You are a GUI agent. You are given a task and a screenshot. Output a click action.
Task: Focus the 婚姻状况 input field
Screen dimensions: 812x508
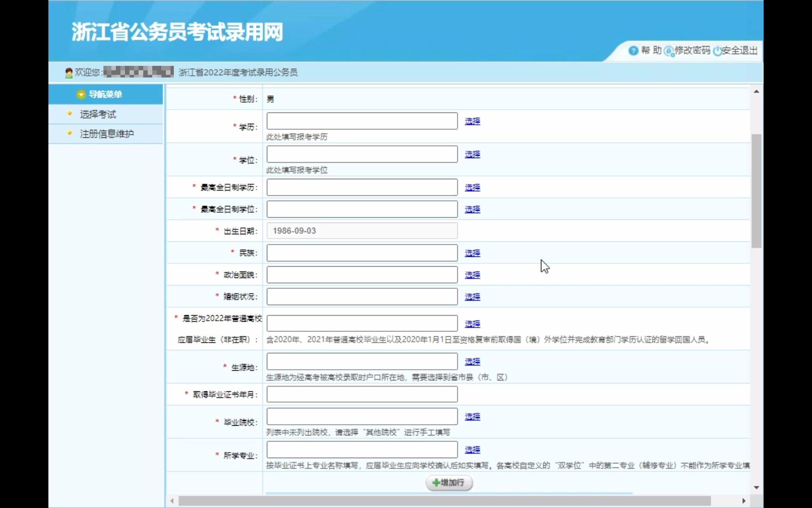(x=362, y=296)
